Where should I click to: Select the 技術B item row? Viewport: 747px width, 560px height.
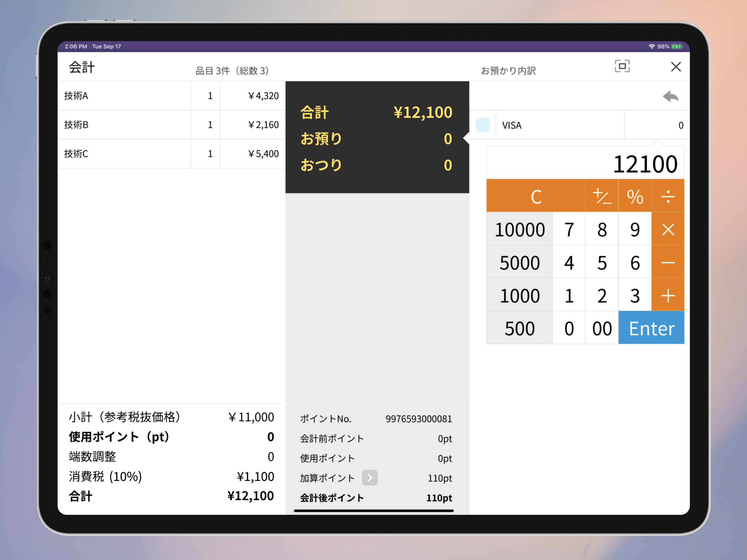point(171,125)
